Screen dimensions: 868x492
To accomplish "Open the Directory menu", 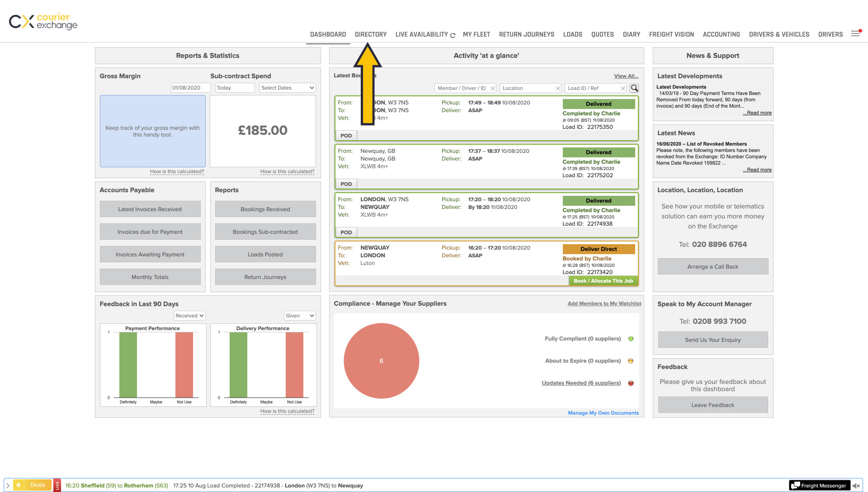I will click(371, 34).
